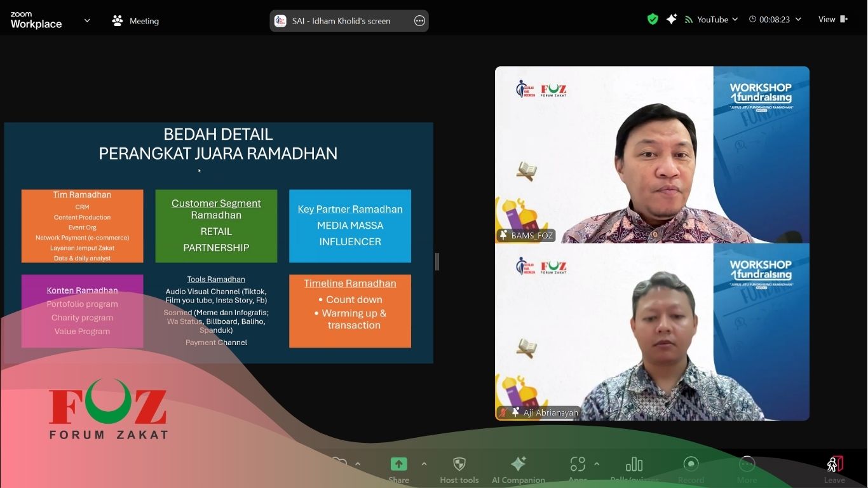Expand the chevron beside the React icon
Viewport: 868px width, 488px height.
click(x=358, y=464)
